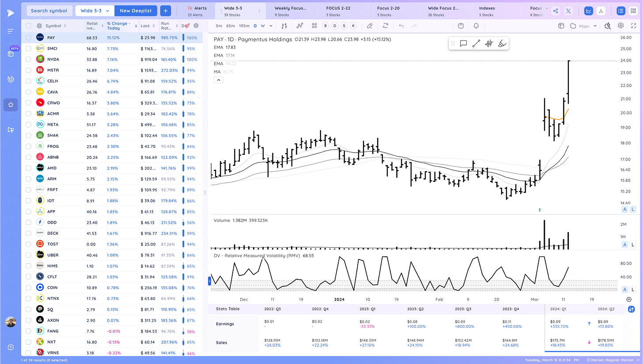The height and width of the screenshot is (364, 643).
Task: Click the fullscreen expand icon at top right
Action: click(633, 26)
